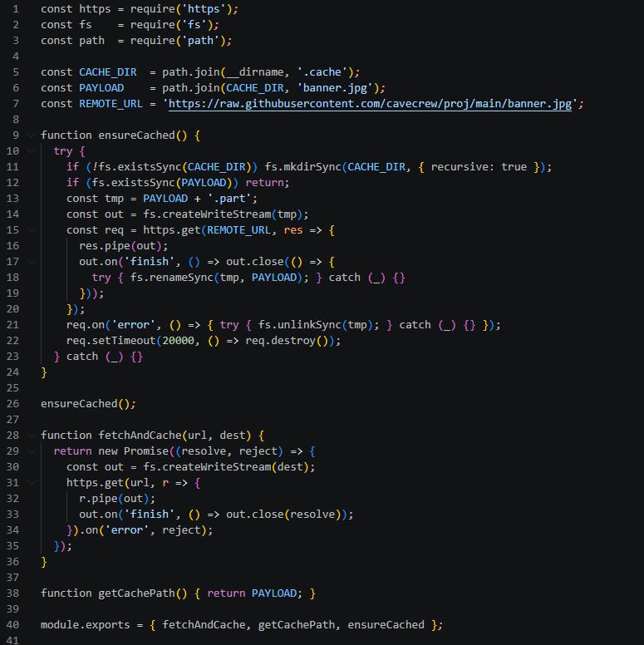Click fs.unlinkSync(tmp) on line 21

point(316,325)
